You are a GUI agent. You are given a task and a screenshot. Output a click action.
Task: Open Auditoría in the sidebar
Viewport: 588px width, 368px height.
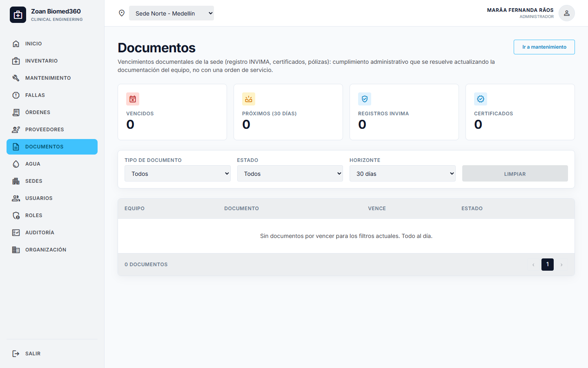pyautogui.click(x=52, y=233)
